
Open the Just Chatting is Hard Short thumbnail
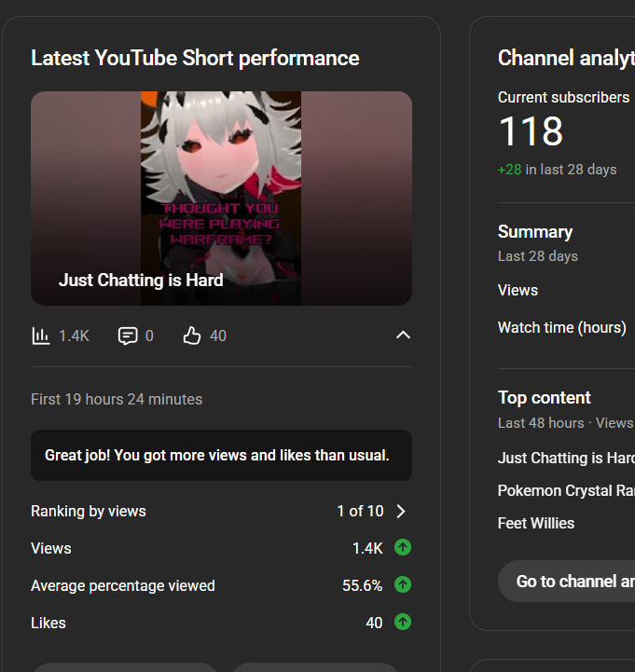(x=221, y=198)
